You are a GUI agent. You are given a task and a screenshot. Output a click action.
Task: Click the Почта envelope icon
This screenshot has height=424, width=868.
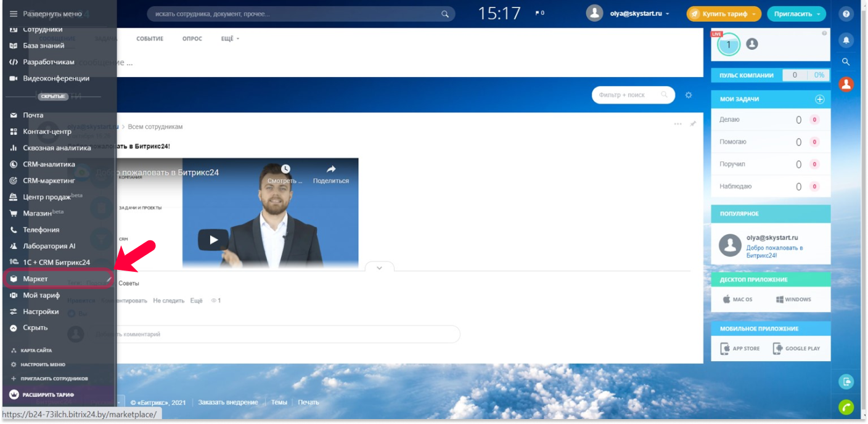[x=14, y=115]
